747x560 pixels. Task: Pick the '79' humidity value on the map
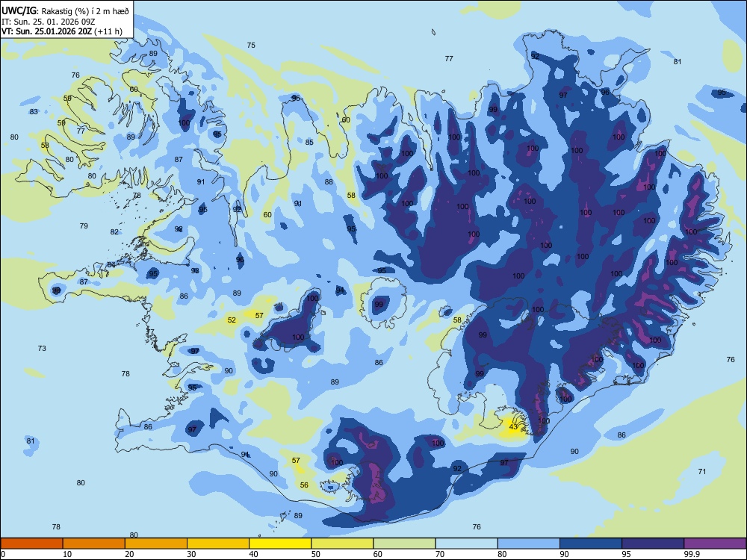click(x=84, y=225)
